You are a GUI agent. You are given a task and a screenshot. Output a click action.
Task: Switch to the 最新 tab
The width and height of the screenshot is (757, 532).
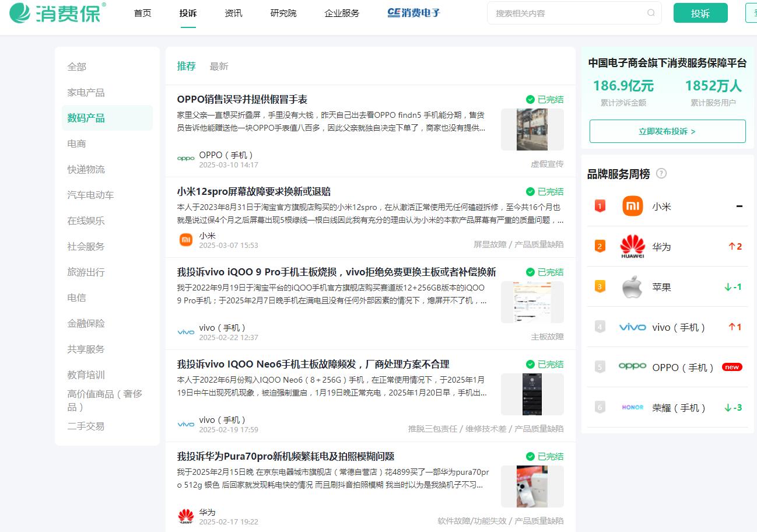(219, 66)
